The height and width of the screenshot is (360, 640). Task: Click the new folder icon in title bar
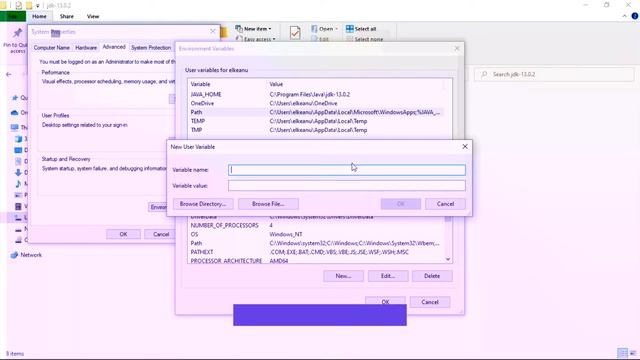pos(29,6)
